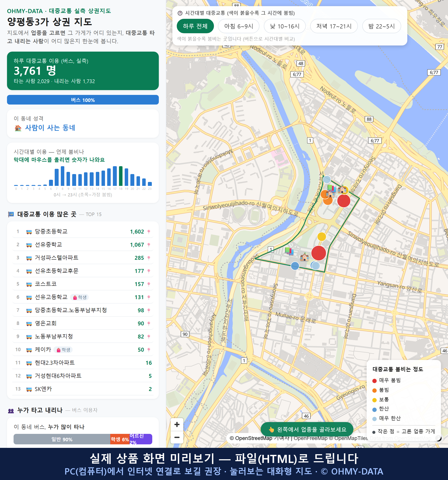Click the light-blue marker at polygon's northern tip
The image size is (448, 480).
(327, 179)
